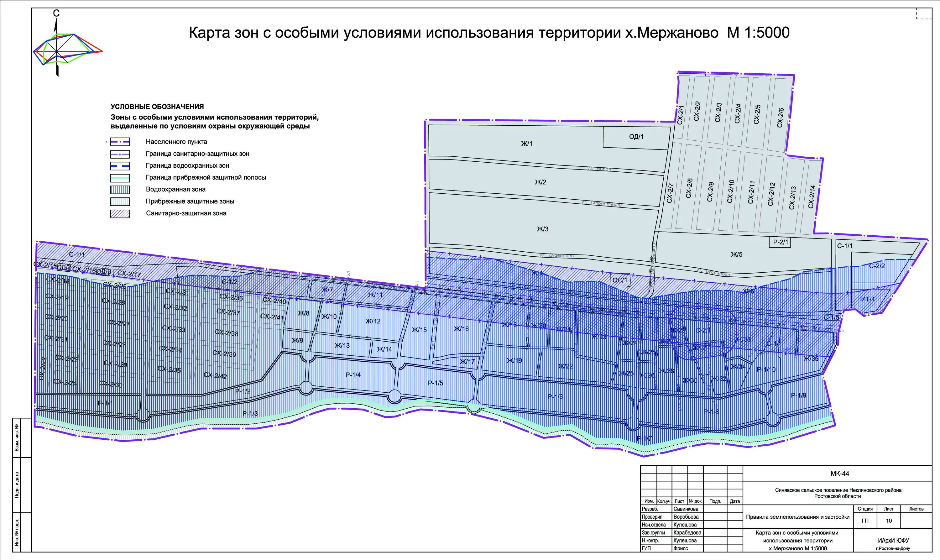The width and height of the screenshot is (940, 560).
Task: Click the Граница прибрежной защитной полосы swatch
Action: coord(120,178)
